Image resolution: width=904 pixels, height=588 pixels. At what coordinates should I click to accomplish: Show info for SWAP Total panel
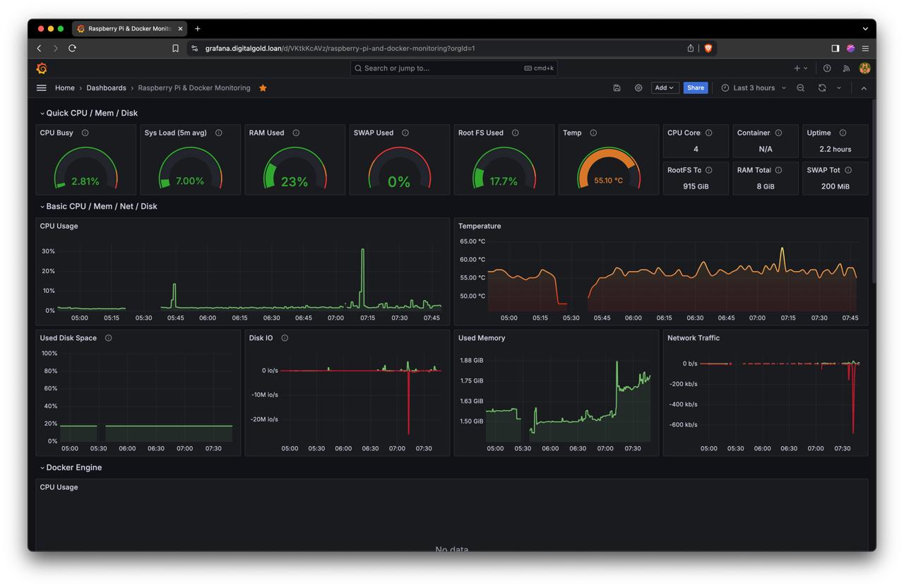848,170
